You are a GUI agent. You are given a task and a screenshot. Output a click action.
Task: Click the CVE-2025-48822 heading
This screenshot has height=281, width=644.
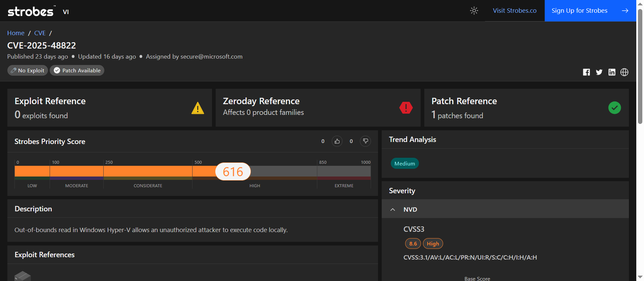[42, 45]
